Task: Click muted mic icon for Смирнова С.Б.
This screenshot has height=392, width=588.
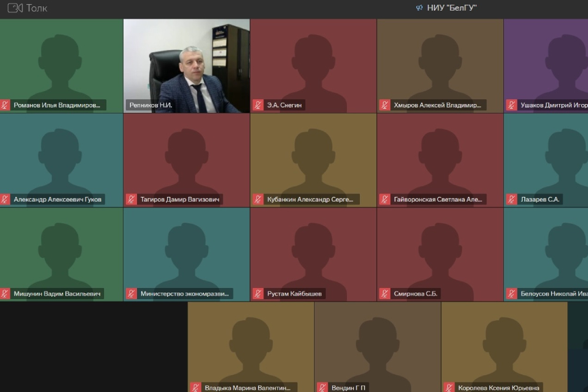Action: (x=385, y=293)
